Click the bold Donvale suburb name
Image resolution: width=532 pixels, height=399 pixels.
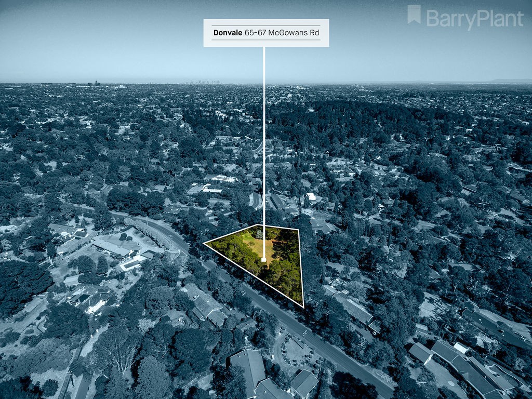tap(228, 33)
